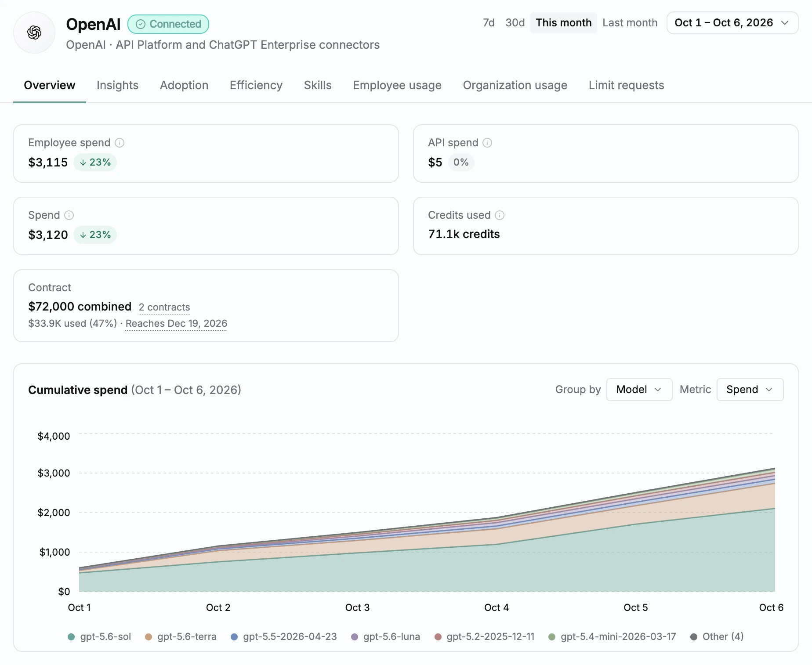This screenshot has width=812, height=665.
Task: Click the $72,000 combined contract value
Action: point(80,307)
